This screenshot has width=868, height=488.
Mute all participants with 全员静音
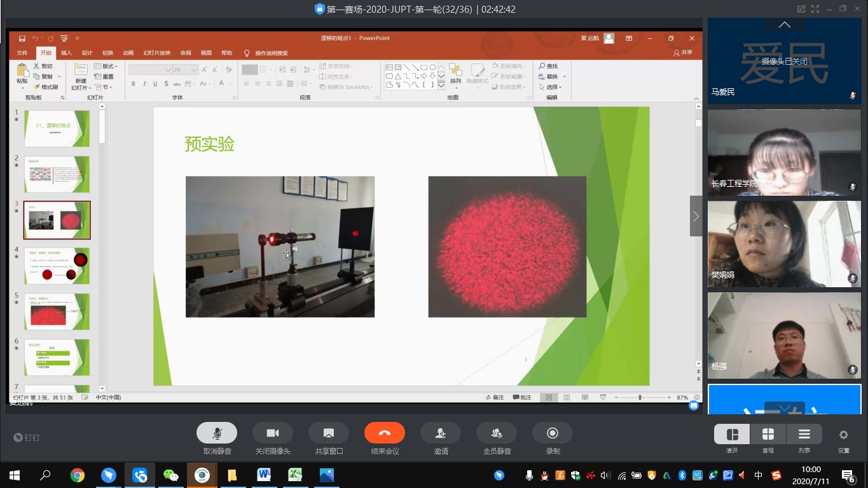(496, 433)
